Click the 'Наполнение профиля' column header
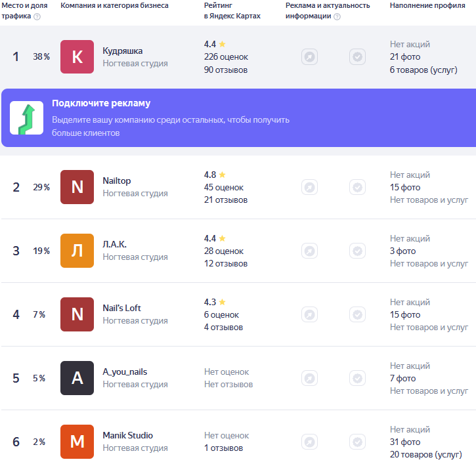This screenshot has width=476, height=466. (x=427, y=5)
